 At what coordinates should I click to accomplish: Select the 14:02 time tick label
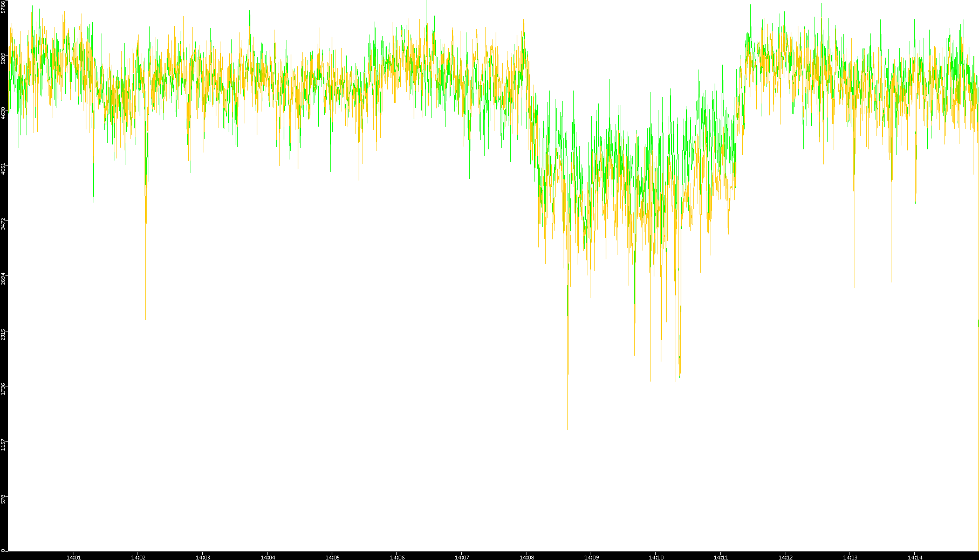click(x=138, y=557)
